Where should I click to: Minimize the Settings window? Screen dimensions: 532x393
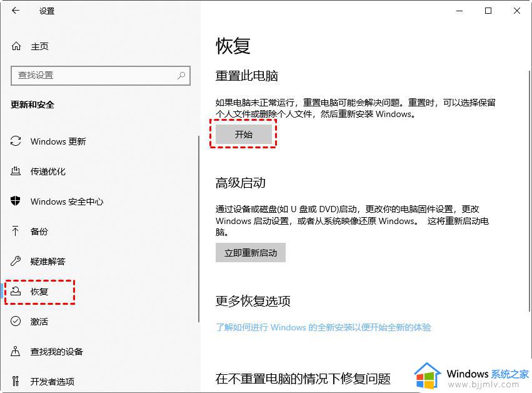point(459,11)
